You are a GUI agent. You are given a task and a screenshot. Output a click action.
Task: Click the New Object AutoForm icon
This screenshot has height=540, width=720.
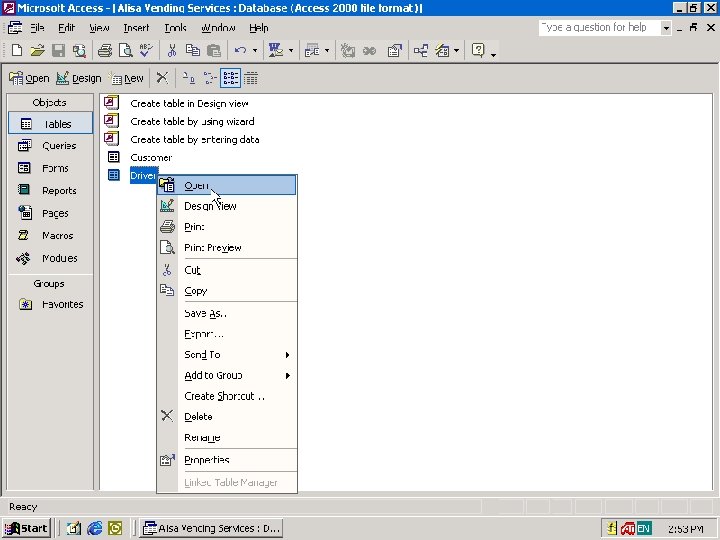(442, 50)
